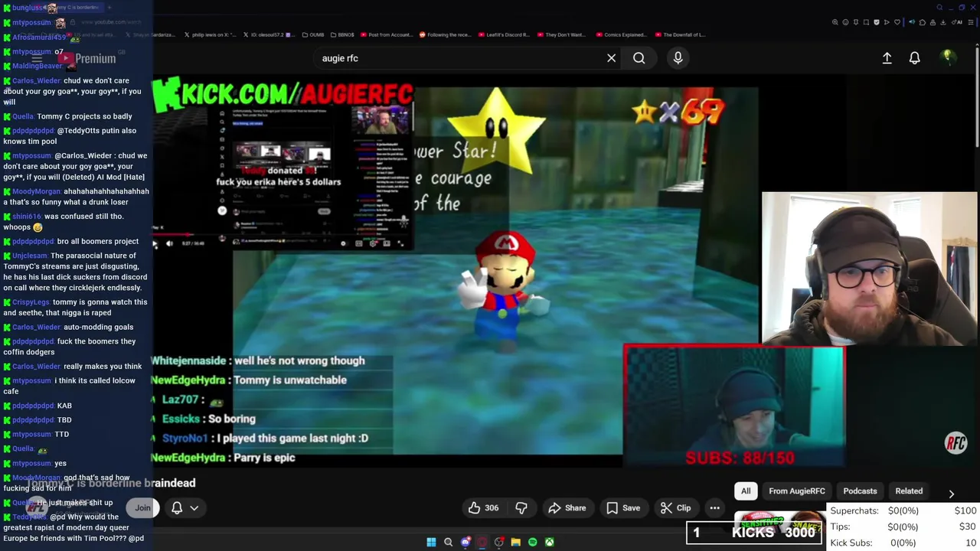
Task: Show more chips with the right chevron
Action: (x=951, y=494)
